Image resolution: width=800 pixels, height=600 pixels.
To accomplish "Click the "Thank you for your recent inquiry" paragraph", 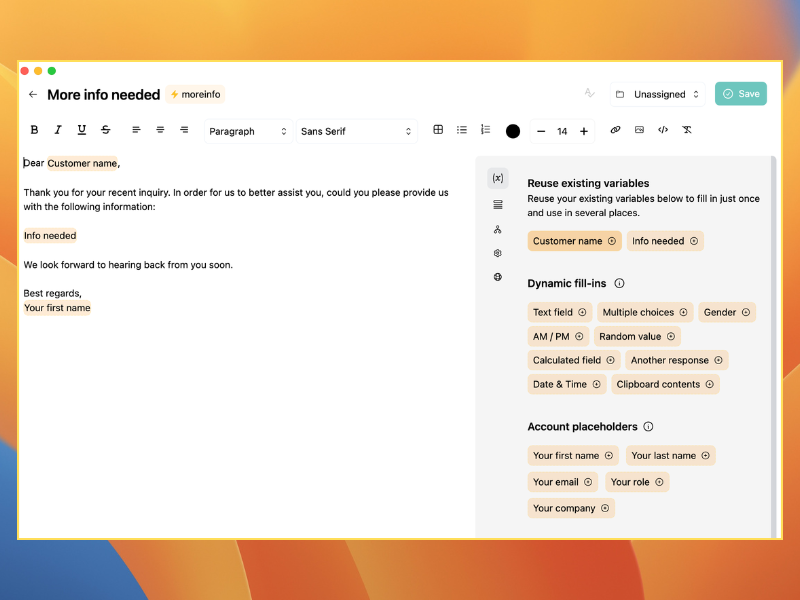I will pos(236,199).
